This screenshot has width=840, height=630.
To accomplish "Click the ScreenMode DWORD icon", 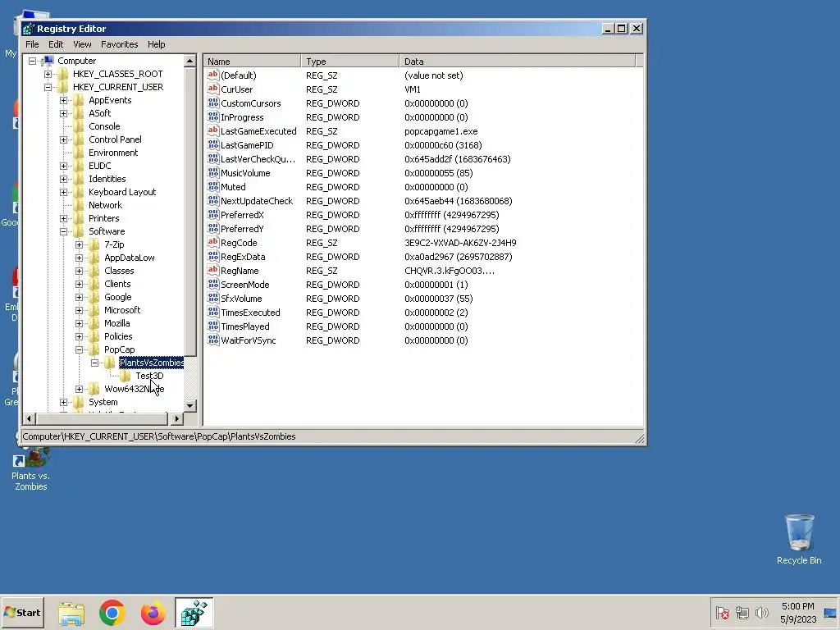I will [212, 284].
